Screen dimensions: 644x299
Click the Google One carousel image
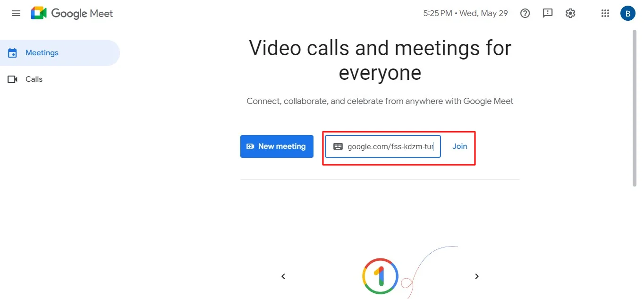381,276
